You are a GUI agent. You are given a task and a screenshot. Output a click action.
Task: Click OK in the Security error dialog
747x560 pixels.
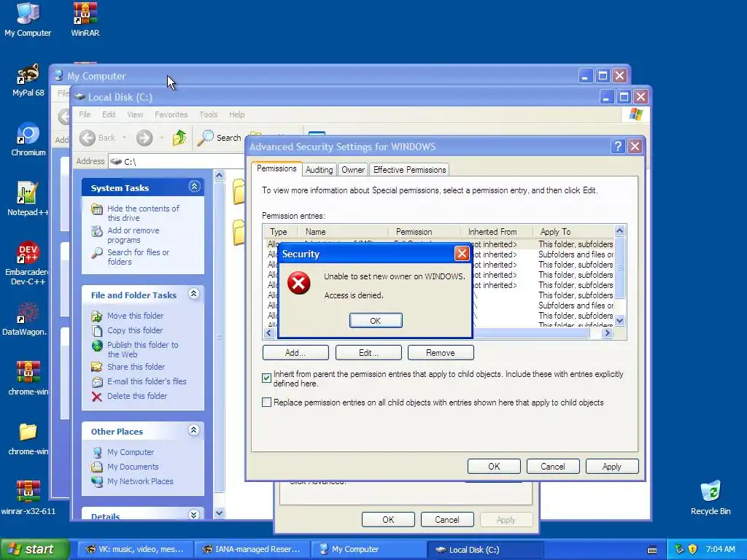pyautogui.click(x=376, y=321)
